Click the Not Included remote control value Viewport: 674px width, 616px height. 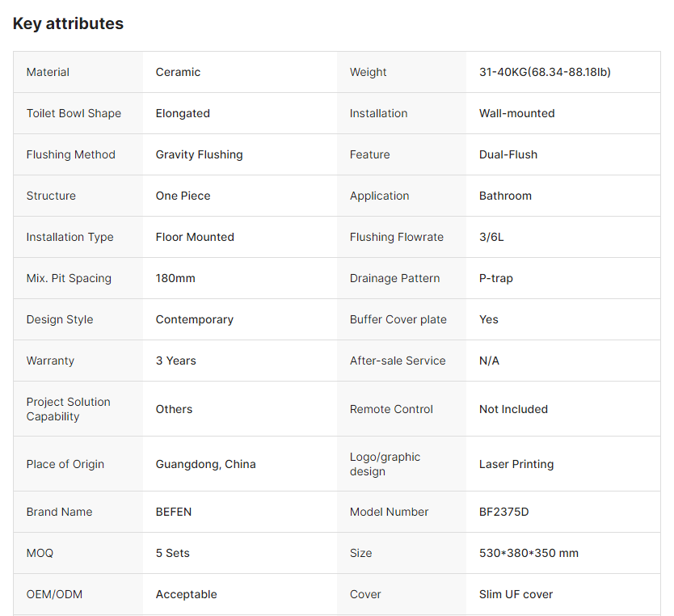pyautogui.click(x=513, y=409)
